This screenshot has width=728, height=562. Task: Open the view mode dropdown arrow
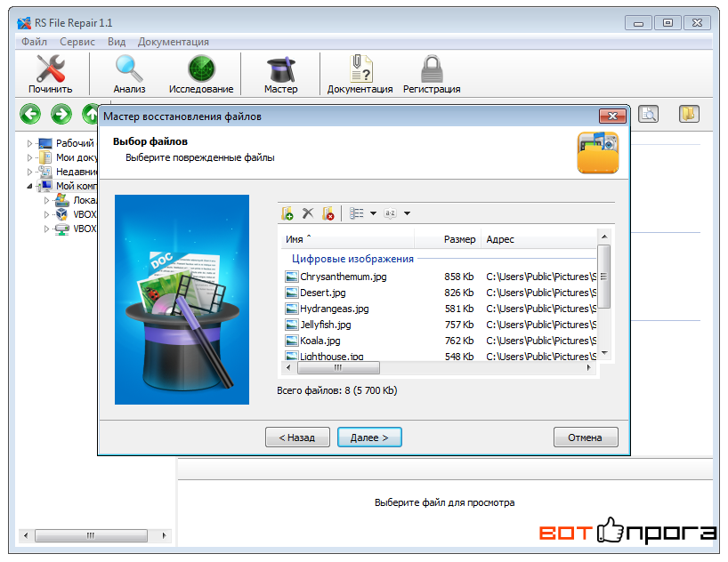pyautogui.click(x=373, y=213)
